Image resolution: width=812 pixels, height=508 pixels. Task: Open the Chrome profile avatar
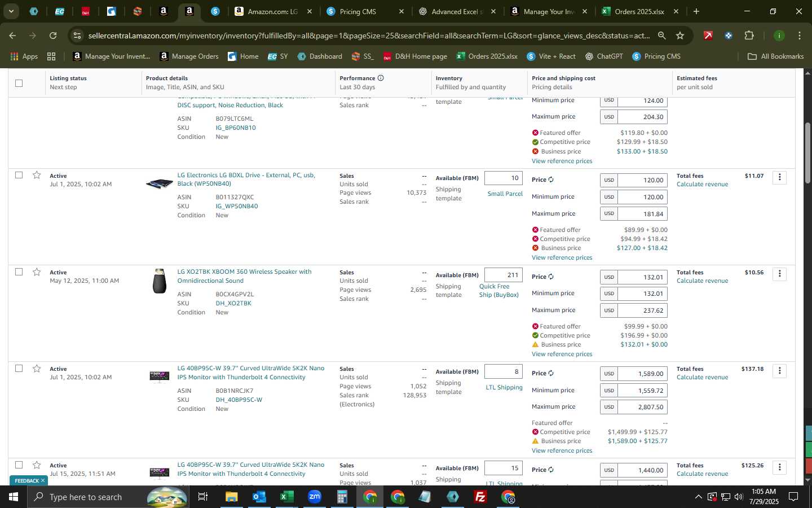pos(779,36)
